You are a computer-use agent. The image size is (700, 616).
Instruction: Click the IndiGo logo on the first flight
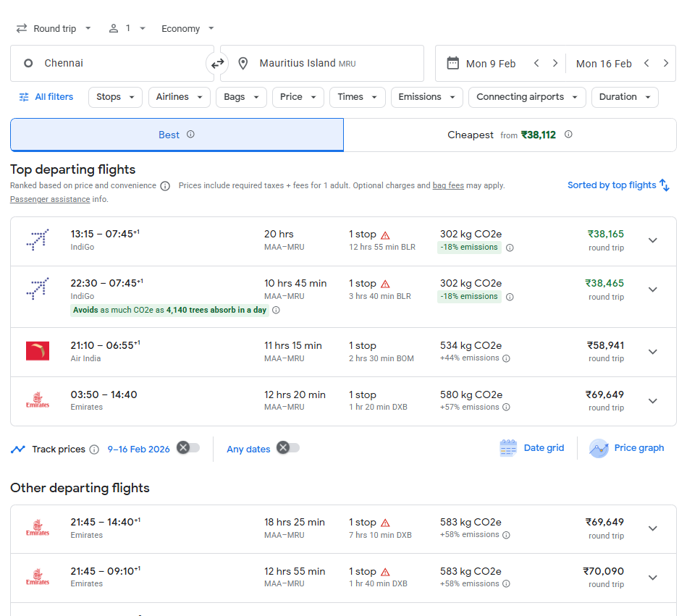point(38,240)
